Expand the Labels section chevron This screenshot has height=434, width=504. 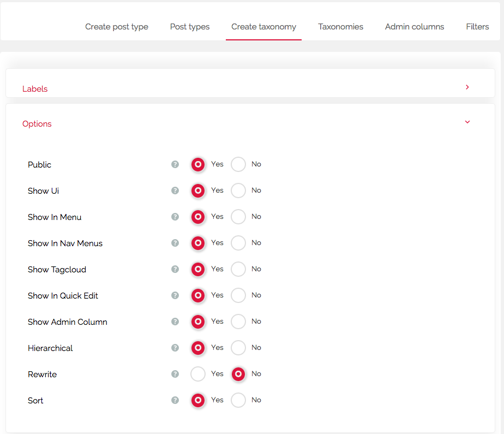pos(467,87)
